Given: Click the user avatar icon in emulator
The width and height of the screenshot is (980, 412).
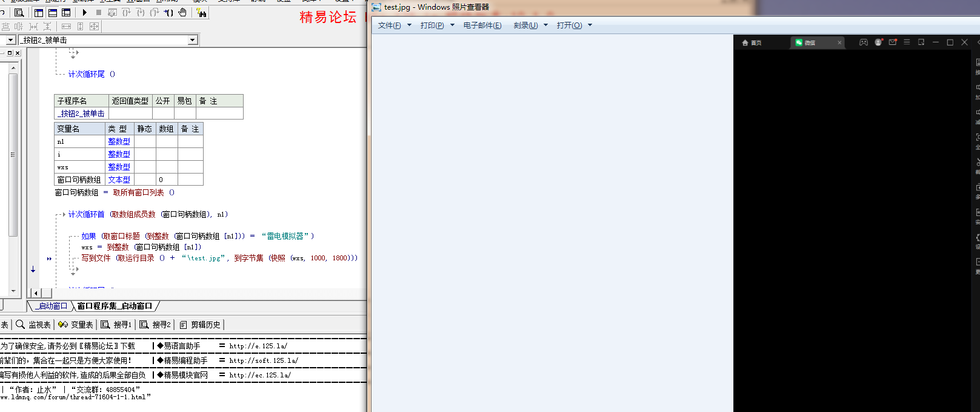Looking at the screenshot, I should pyautogui.click(x=878, y=42).
